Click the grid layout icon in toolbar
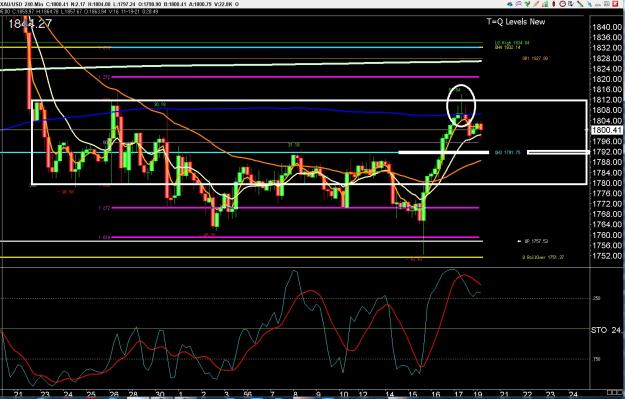The width and height of the screenshot is (625, 399). pos(607,4)
